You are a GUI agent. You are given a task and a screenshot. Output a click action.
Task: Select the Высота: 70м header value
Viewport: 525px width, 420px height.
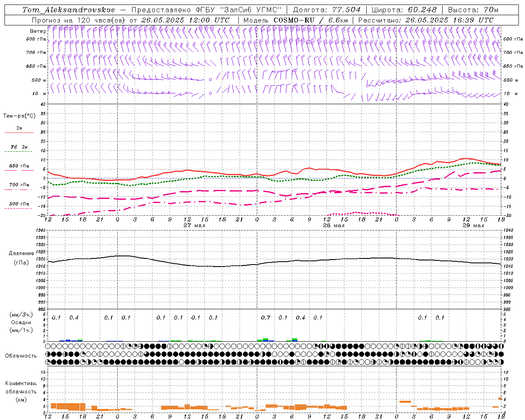473,10
